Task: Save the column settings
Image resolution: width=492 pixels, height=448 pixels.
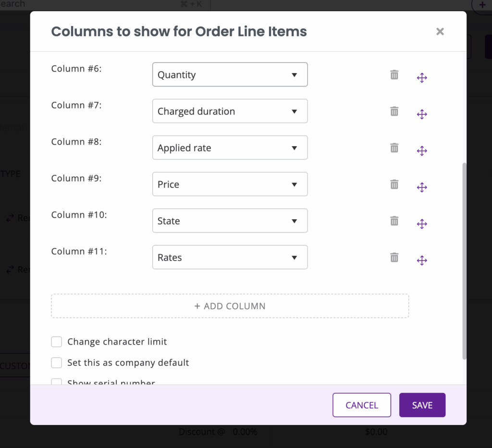Action: point(422,405)
